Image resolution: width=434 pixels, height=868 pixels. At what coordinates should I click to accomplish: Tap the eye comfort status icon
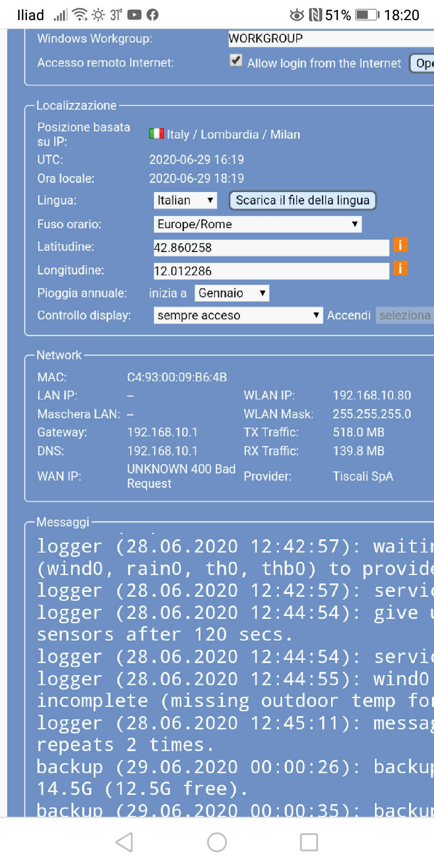point(297,15)
